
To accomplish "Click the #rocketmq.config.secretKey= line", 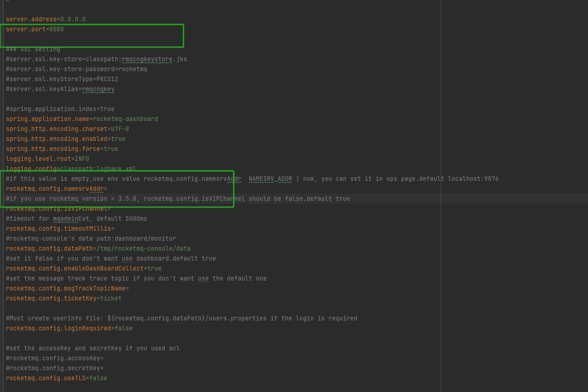I will 55,368.
